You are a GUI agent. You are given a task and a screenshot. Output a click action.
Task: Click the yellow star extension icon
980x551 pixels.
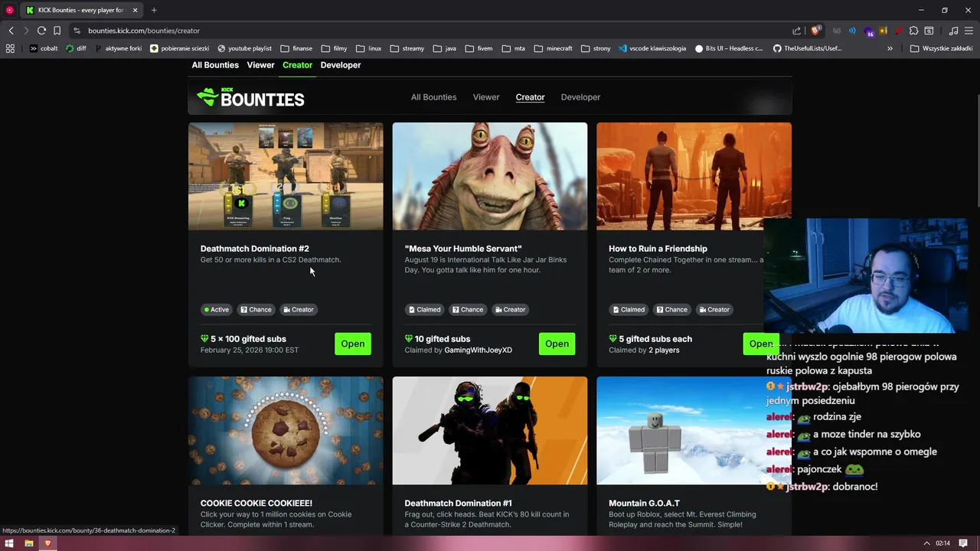pyautogui.click(x=884, y=31)
